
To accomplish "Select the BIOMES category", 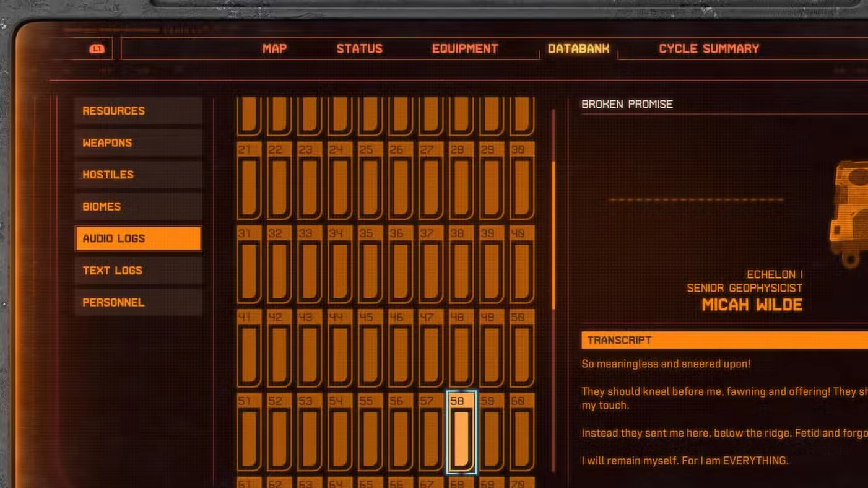I will pos(139,207).
